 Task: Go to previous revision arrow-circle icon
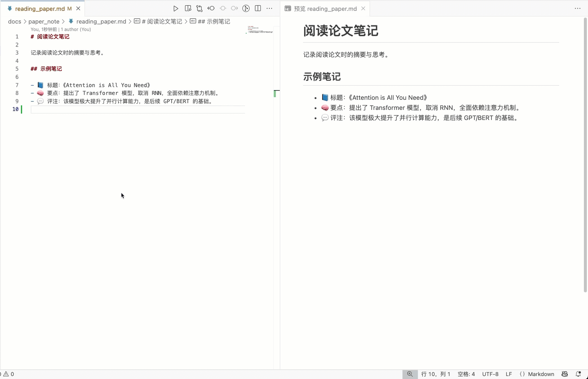click(x=211, y=8)
